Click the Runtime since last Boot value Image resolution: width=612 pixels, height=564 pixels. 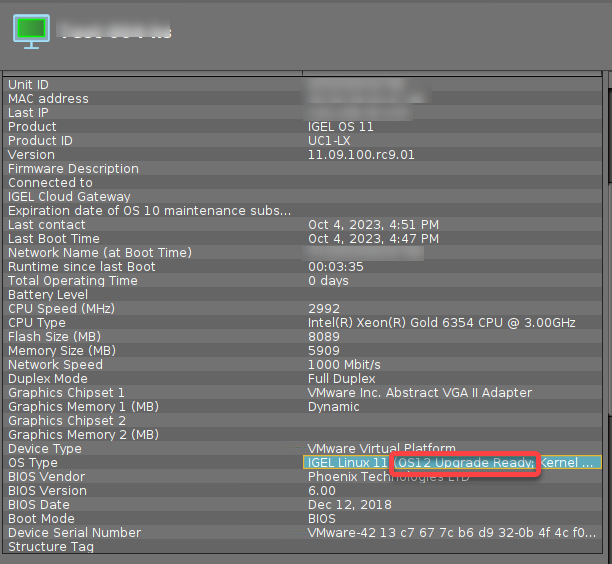tap(335, 267)
